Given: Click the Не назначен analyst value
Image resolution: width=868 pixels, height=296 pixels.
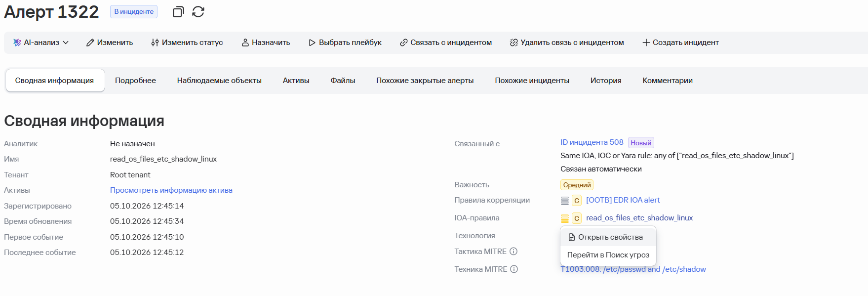Looking at the screenshot, I should coord(132,144).
